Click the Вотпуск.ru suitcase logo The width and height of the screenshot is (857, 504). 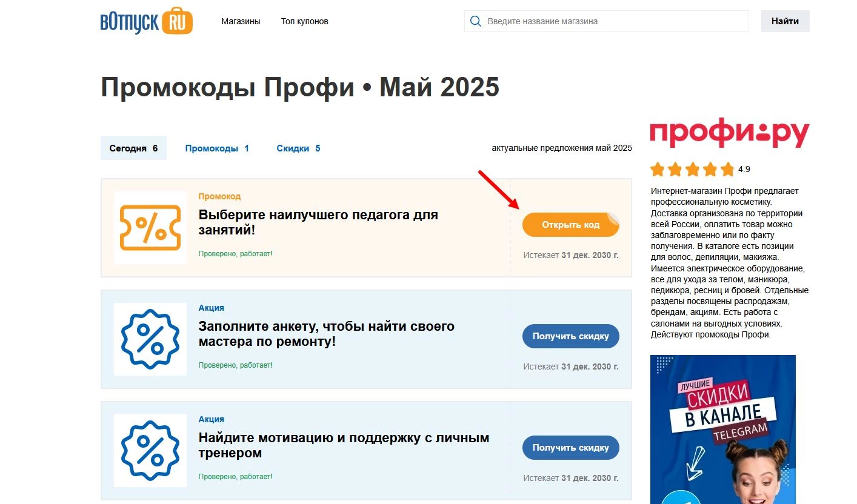pyautogui.click(x=146, y=21)
